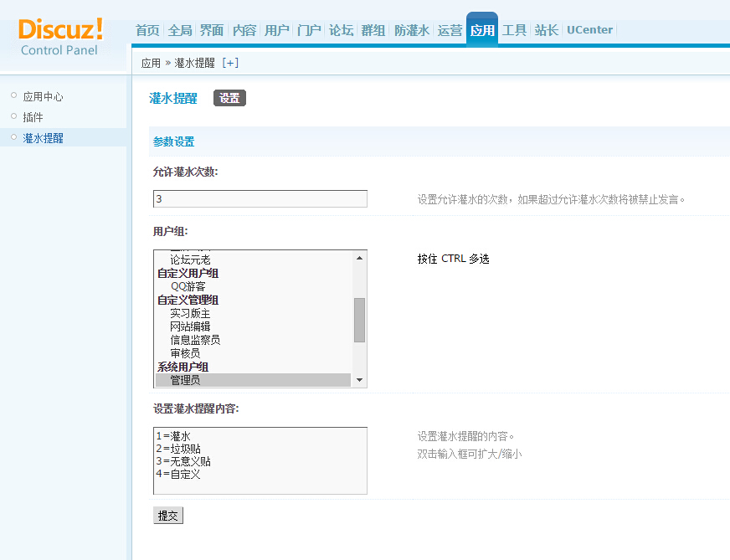Open the 防灌水 navigation tab
Image resolution: width=730 pixels, height=560 pixels.
(x=412, y=30)
